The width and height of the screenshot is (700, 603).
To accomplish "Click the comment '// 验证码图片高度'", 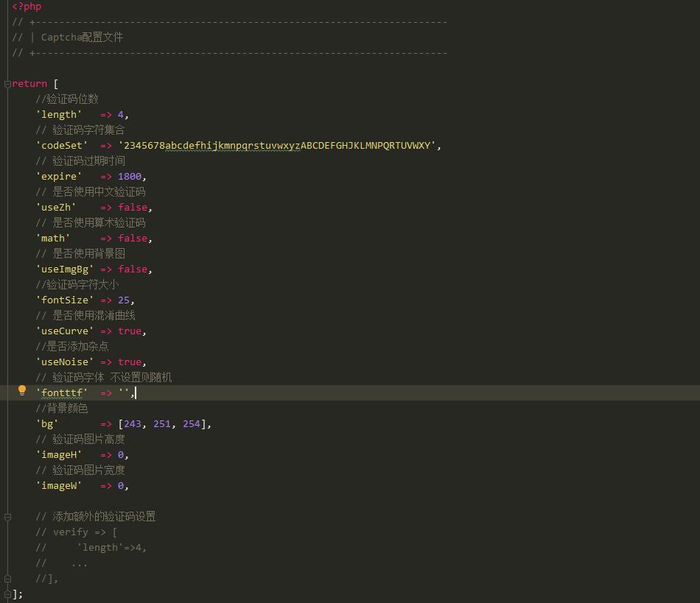I will tap(80, 440).
